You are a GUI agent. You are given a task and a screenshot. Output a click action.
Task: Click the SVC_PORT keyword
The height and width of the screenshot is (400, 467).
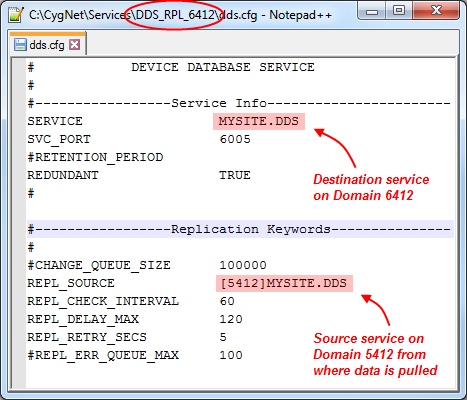pyautogui.click(x=59, y=139)
